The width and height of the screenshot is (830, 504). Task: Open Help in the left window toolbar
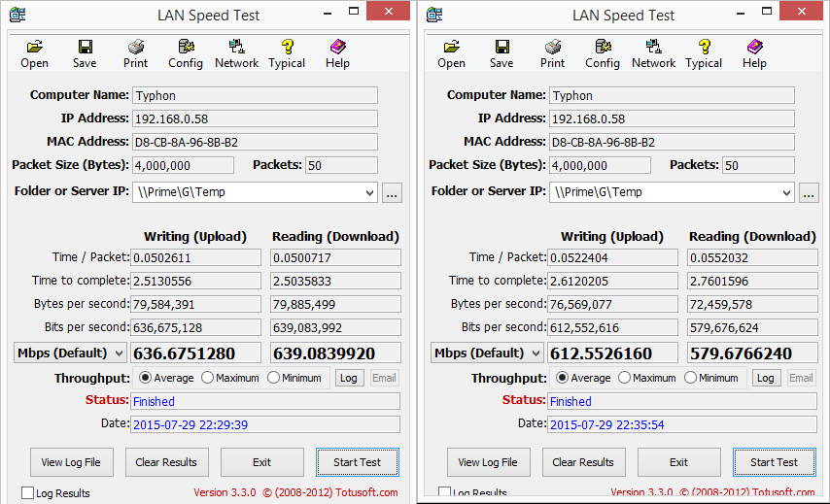(337, 53)
